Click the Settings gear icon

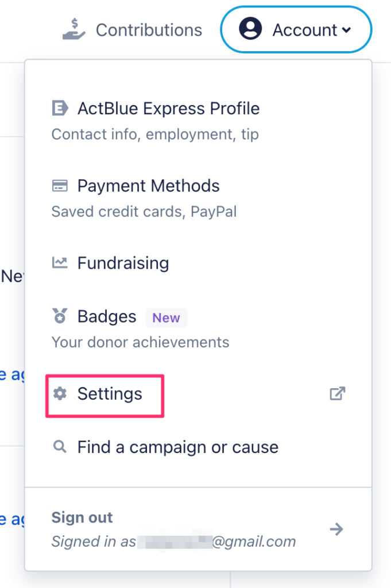click(60, 393)
